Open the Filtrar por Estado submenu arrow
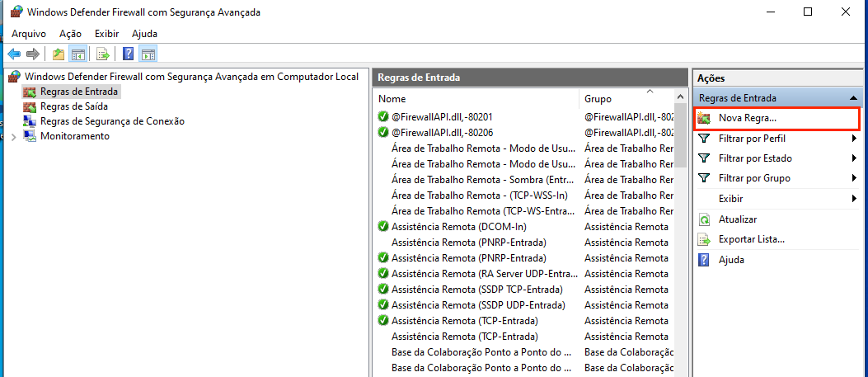The image size is (868, 377). (x=855, y=158)
